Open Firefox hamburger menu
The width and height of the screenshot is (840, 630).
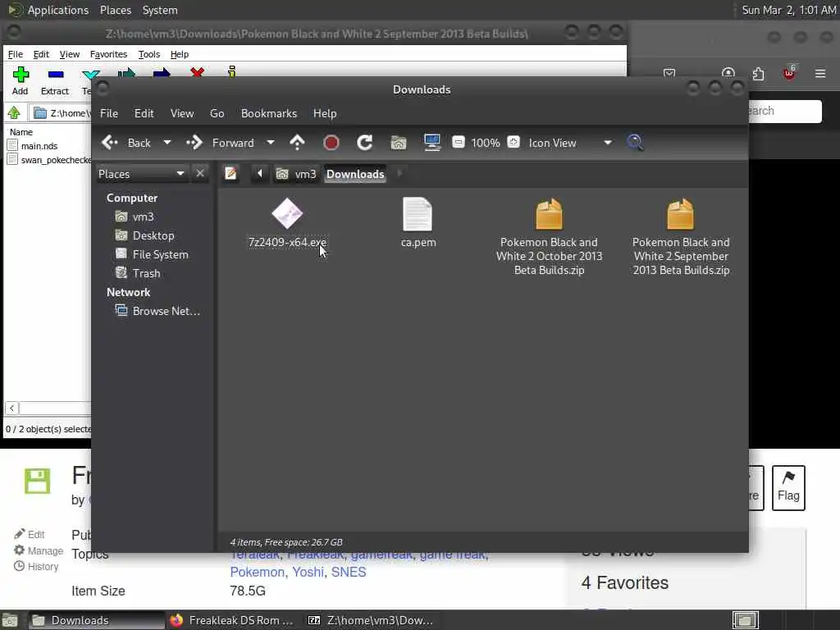point(820,73)
